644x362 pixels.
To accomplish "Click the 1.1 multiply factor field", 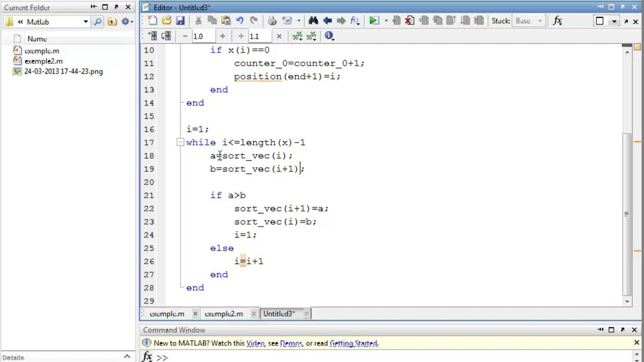I will pos(260,36).
